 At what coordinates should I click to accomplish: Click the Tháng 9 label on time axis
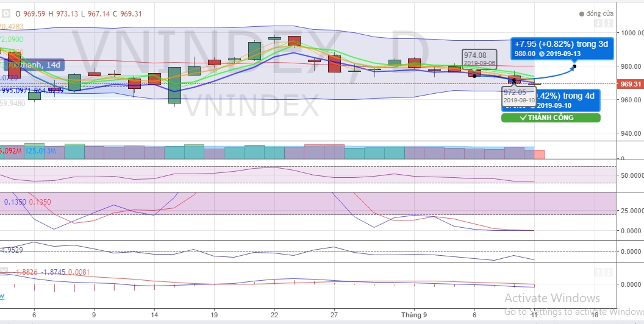(413, 315)
